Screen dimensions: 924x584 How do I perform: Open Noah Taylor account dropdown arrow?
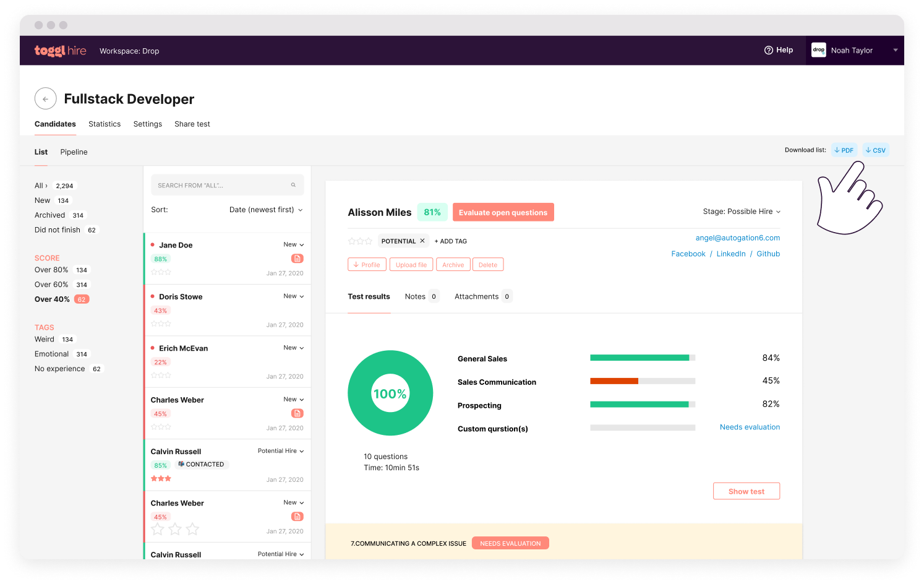(895, 50)
